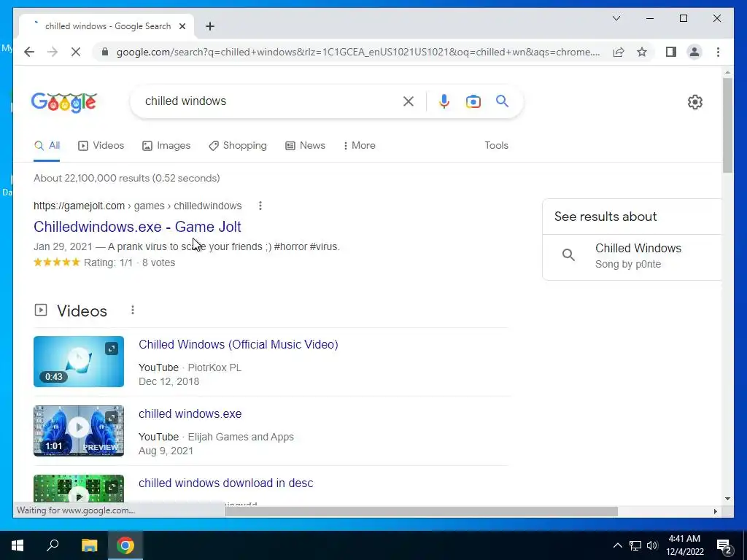Switch to Images tab
Viewport: 747px width, 560px height.
click(166, 146)
